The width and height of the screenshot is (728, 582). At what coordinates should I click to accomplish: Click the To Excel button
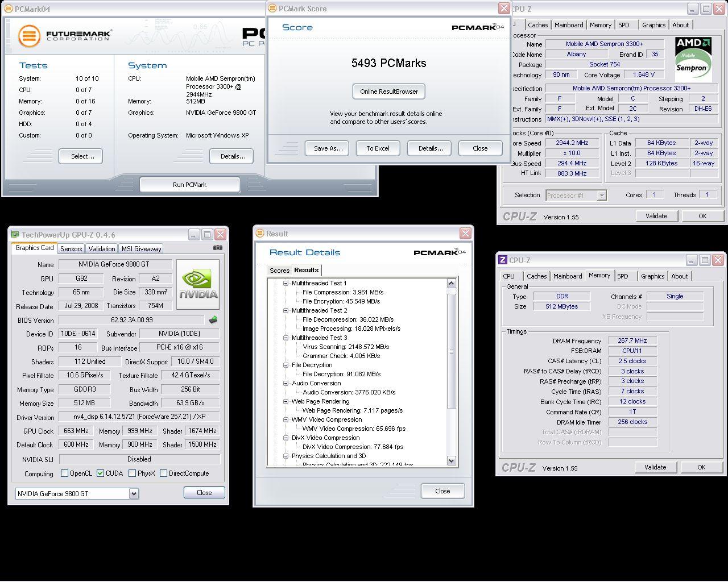[378, 148]
